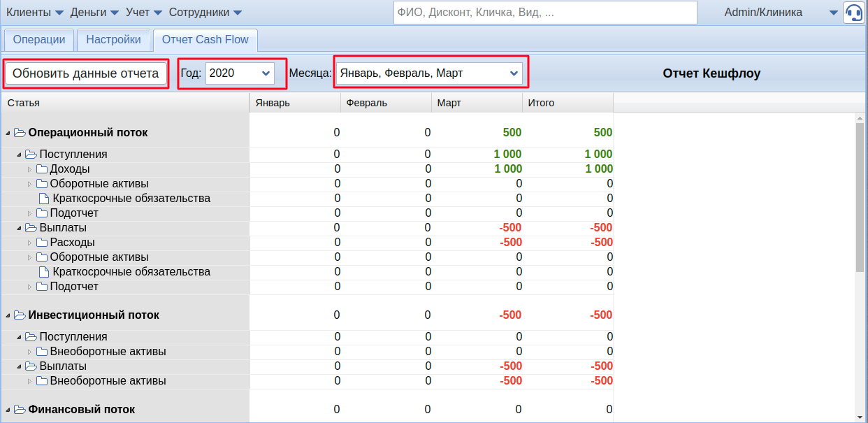Click folder icon next to Операционный поток
Viewport: 868px width, 423px height.
20,133
